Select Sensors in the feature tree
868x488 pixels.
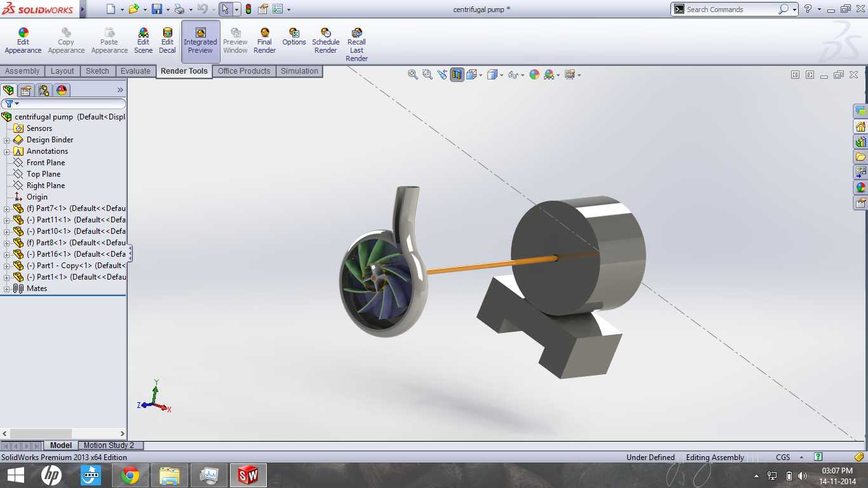pos(39,128)
